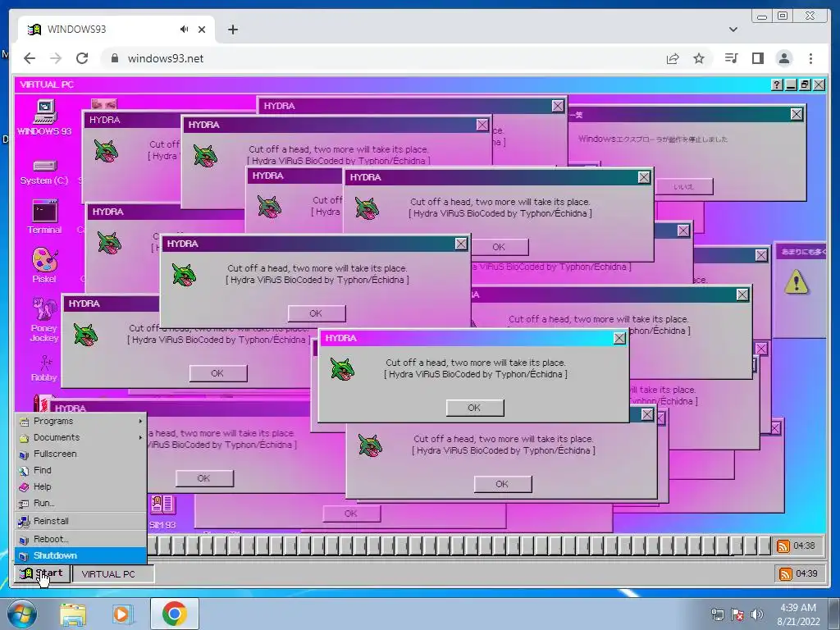Mute the WINDOWS93 browser tab audio
The image size is (840, 630).
point(185,30)
